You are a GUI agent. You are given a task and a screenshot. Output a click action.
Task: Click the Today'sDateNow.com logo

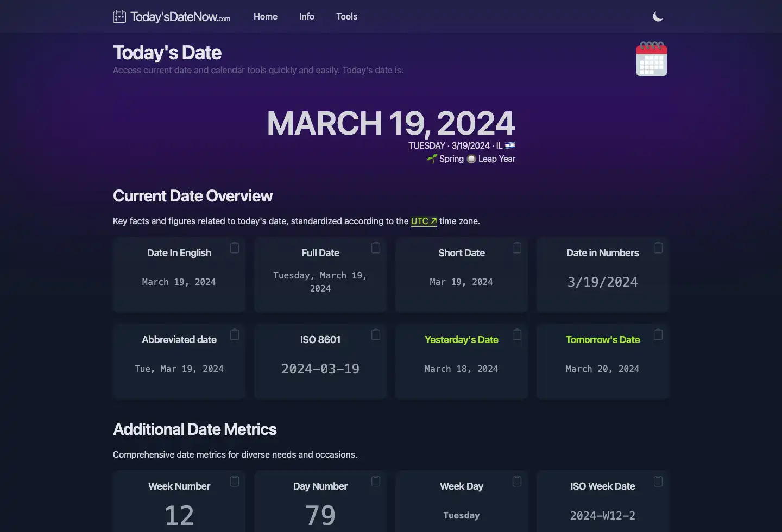coord(172,17)
